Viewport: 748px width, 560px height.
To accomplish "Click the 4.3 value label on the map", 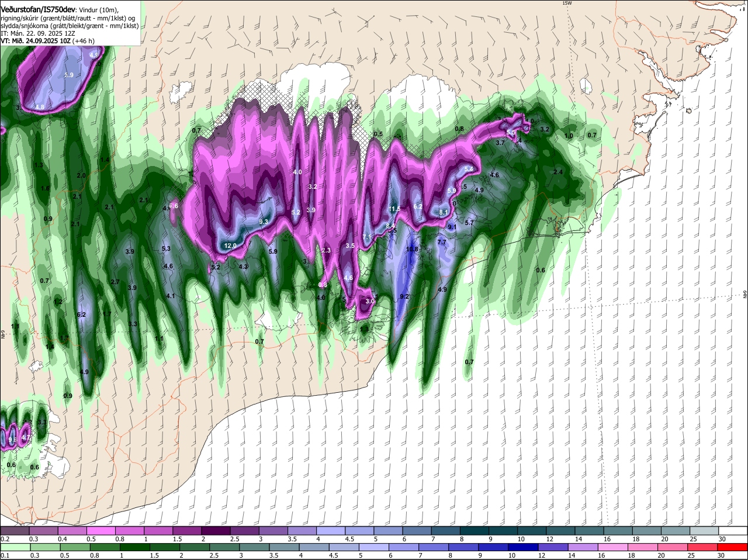I will (x=244, y=267).
